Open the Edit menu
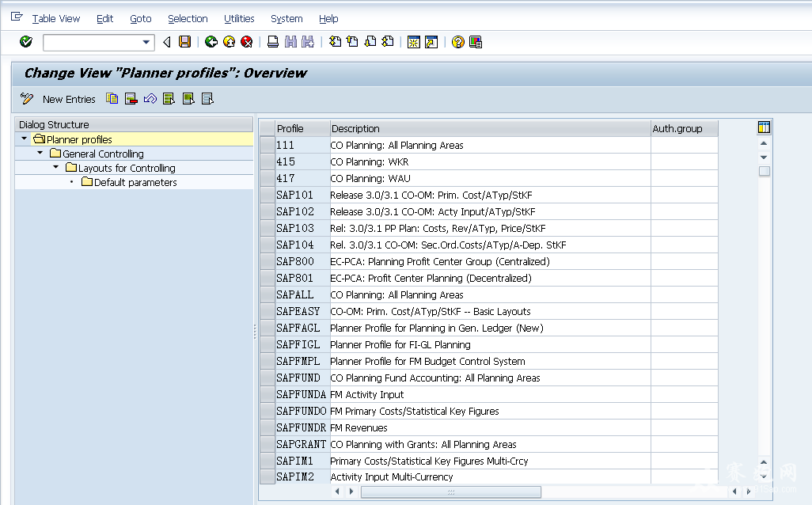Screen dimensions: 812x505 point(104,19)
